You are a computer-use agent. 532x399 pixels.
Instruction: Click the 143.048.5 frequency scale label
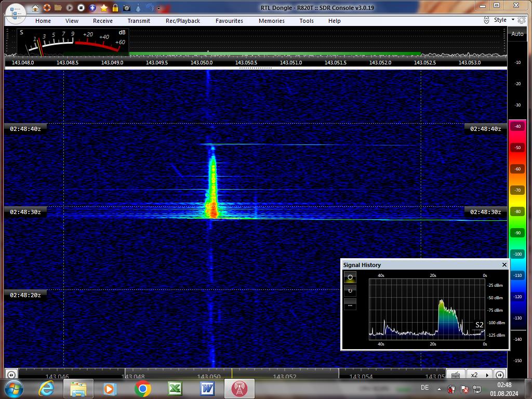[x=68, y=63]
